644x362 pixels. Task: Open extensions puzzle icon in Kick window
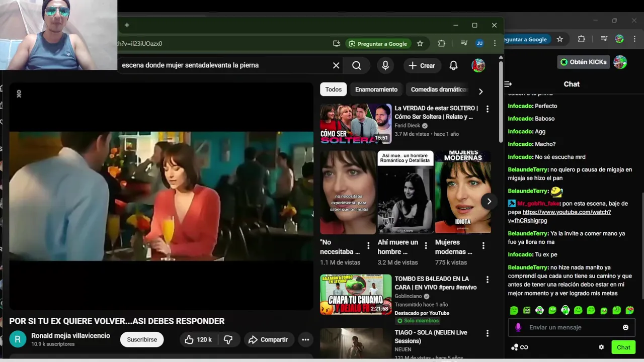(582, 39)
